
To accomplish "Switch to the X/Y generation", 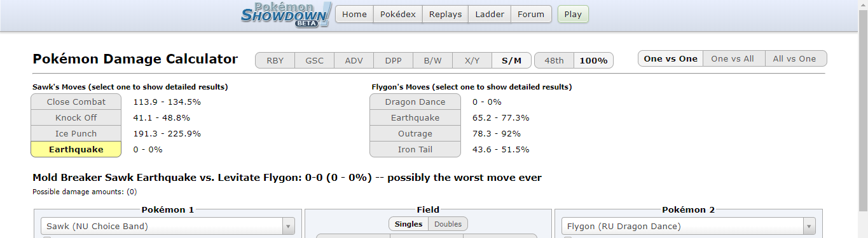I will [x=472, y=60].
